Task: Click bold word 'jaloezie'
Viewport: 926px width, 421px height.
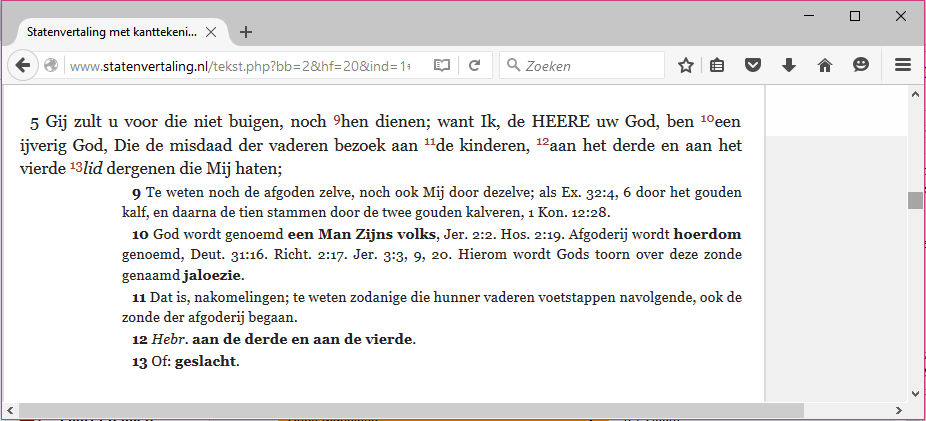Action: click(213, 276)
